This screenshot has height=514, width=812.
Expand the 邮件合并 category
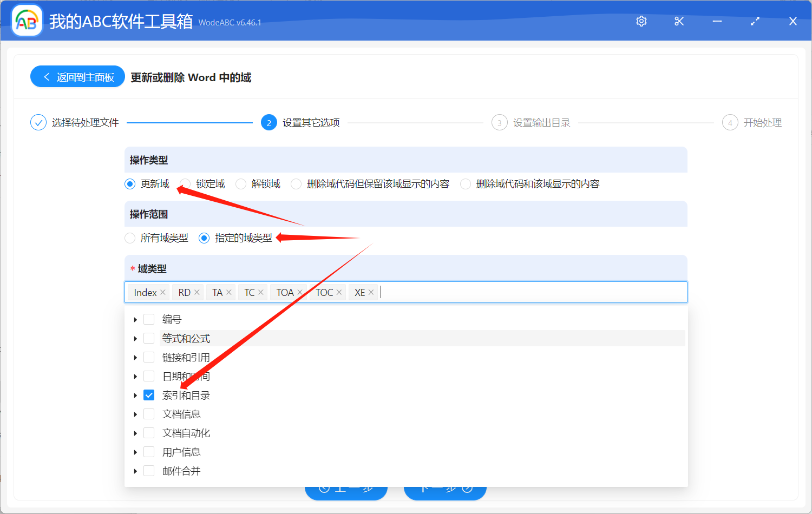[135, 470]
